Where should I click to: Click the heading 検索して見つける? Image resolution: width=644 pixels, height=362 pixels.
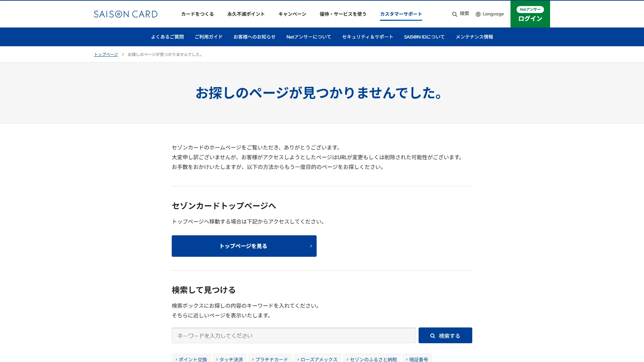pos(204,290)
